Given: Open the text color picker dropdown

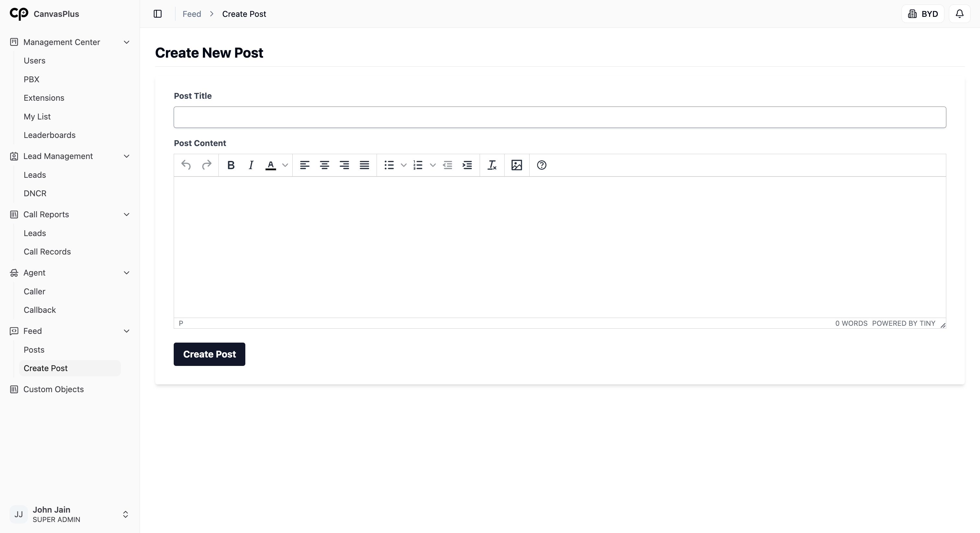Looking at the screenshot, I should tap(285, 165).
